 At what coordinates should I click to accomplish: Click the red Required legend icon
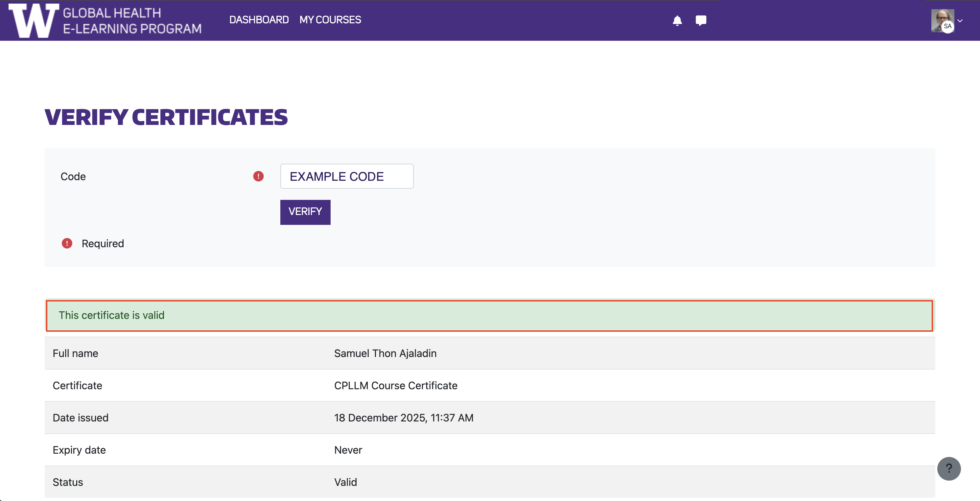pos(67,244)
